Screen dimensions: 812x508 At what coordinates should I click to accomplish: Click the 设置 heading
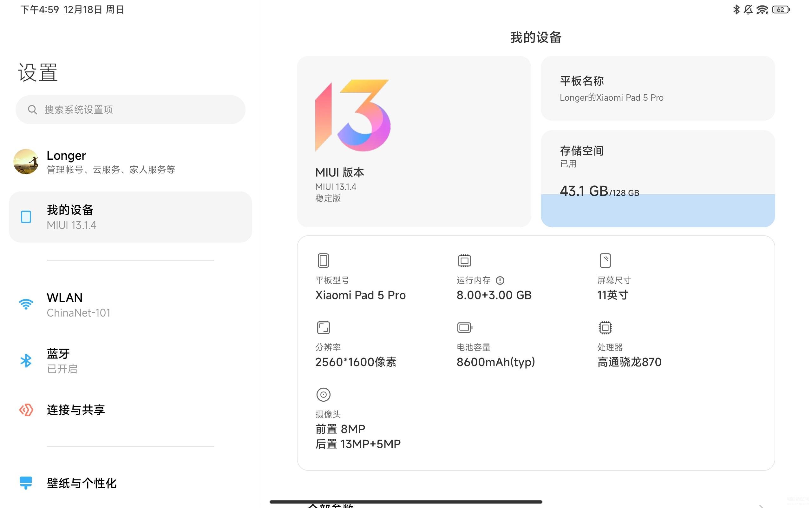(x=37, y=72)
